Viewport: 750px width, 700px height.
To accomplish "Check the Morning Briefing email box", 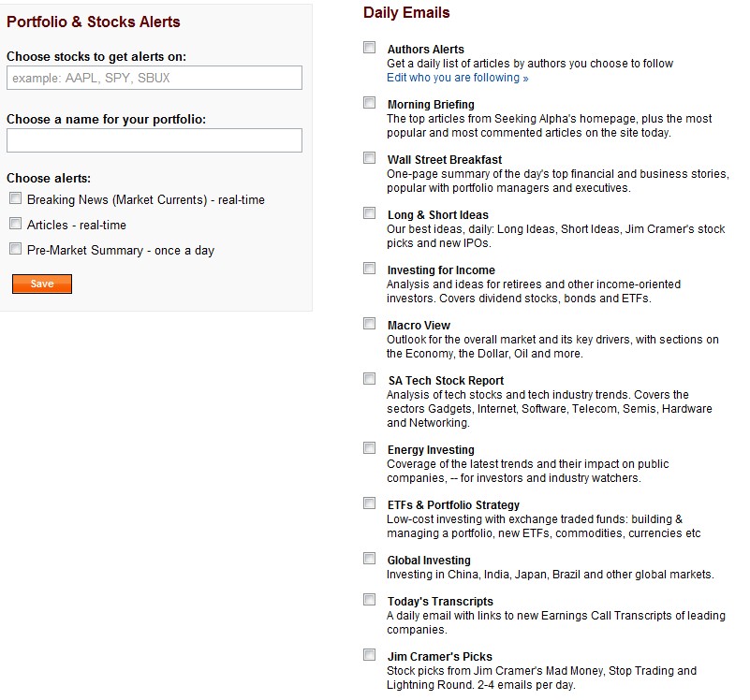I will coord(370,103).
